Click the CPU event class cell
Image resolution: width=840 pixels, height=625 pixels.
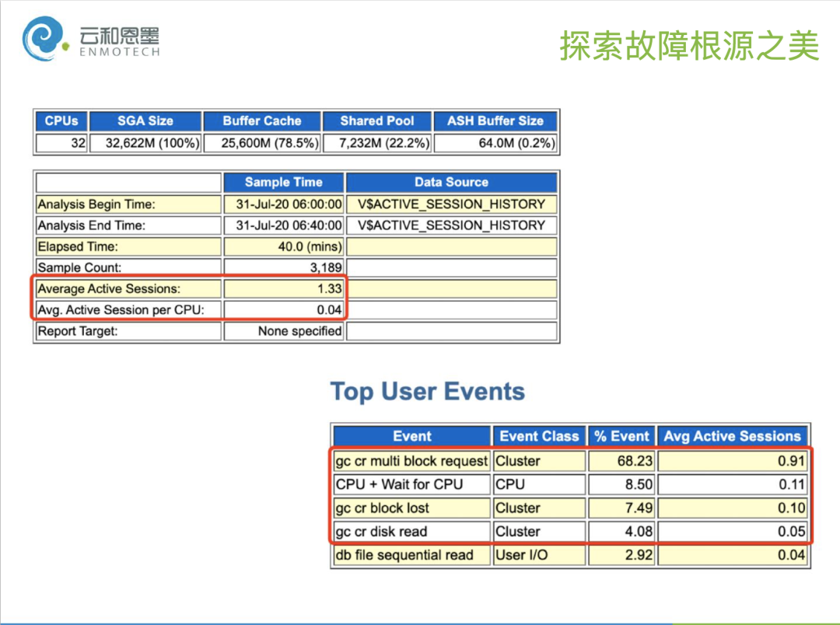(539, 484)
